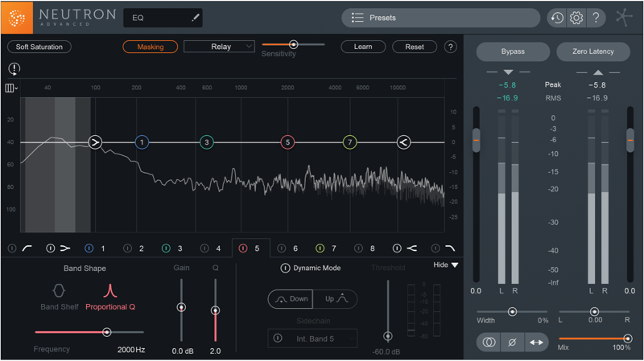This screenshot has height=361, width=644.
Task: Click the Q slider handle
Action: pos(215,310)
